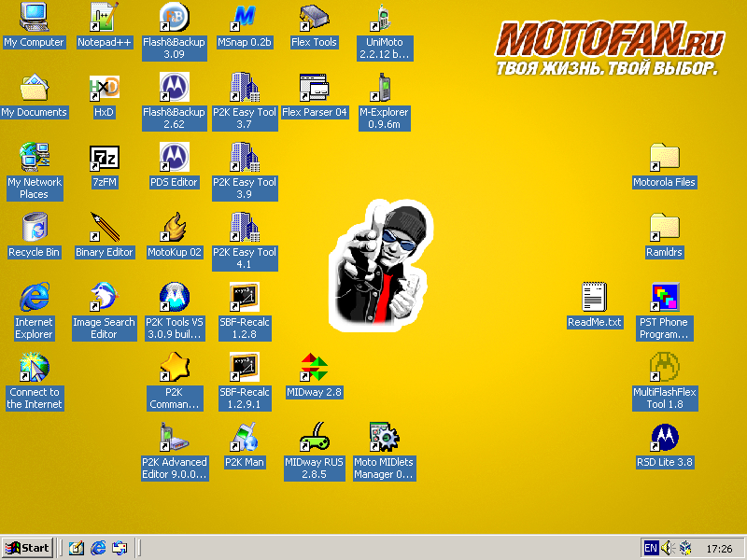The image size is (747, 560).
Task: Click the volume speaker tray icon
Action: (668, 548)
